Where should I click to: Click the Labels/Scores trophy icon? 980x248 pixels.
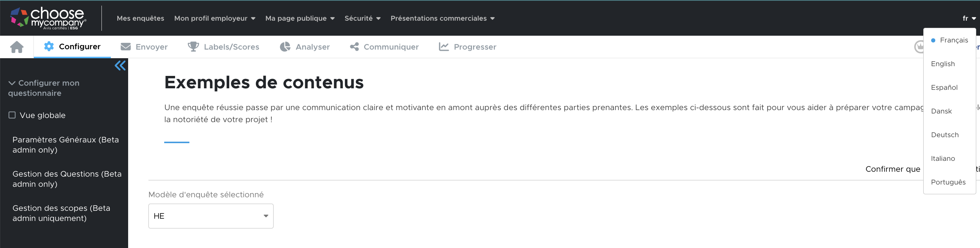pyautogui.click(x=193, y=47)
